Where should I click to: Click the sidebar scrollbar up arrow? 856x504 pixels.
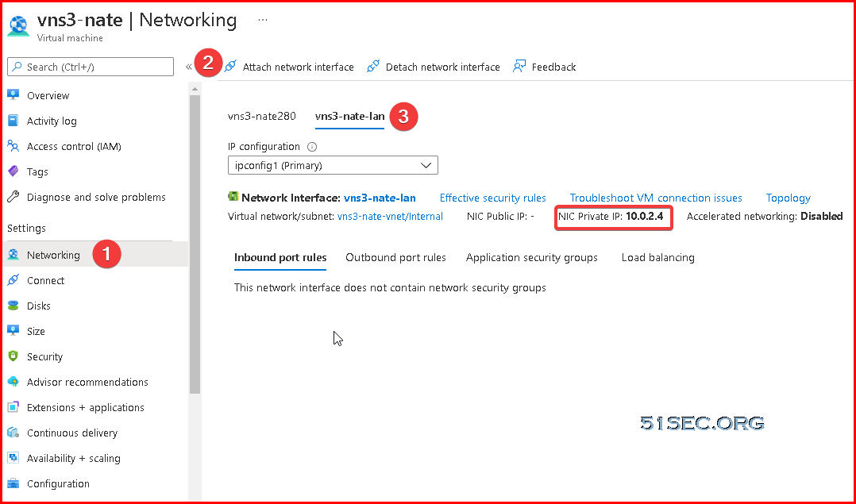point(195,88)
